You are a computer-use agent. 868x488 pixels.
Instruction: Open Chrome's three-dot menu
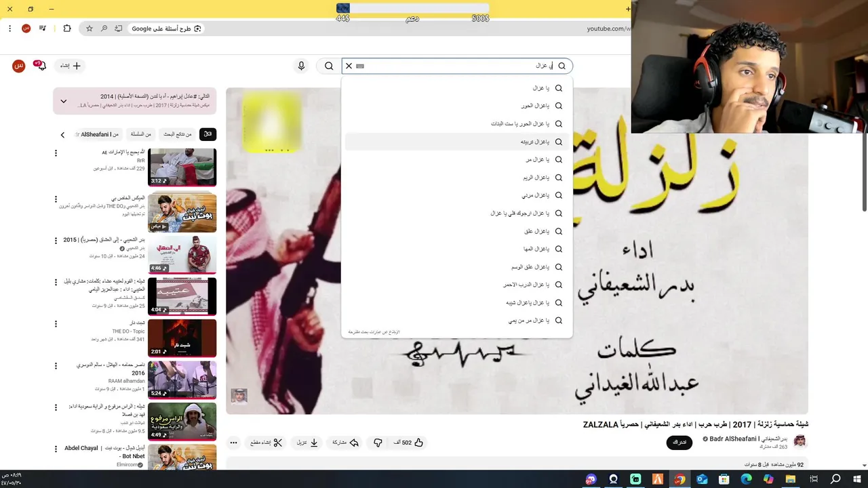click(9, 28)
